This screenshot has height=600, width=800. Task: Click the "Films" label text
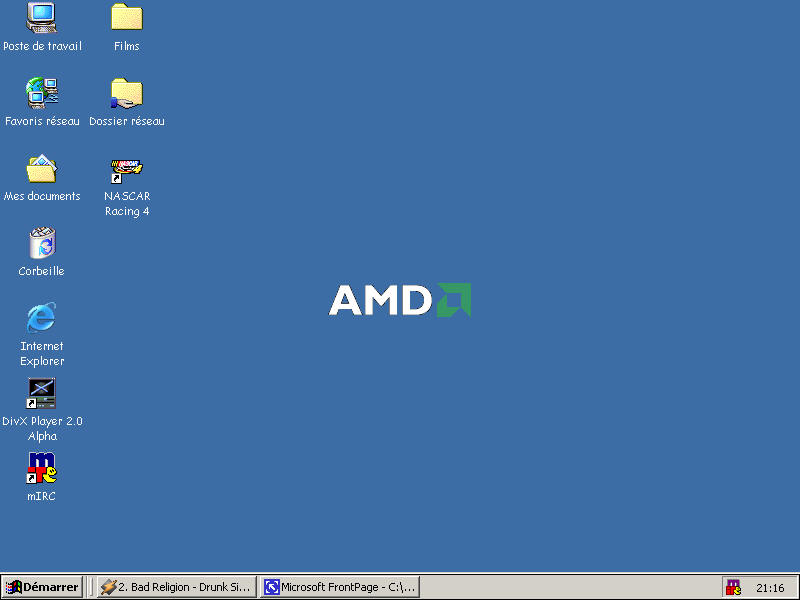tap(127, 46)
